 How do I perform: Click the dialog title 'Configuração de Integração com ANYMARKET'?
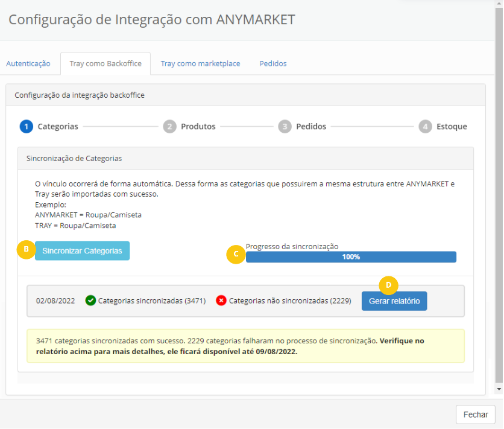(x=152, y=20)
